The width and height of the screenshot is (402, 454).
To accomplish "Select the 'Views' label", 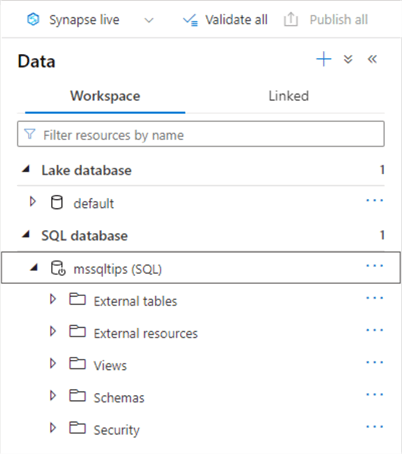I will pos(110,366).
